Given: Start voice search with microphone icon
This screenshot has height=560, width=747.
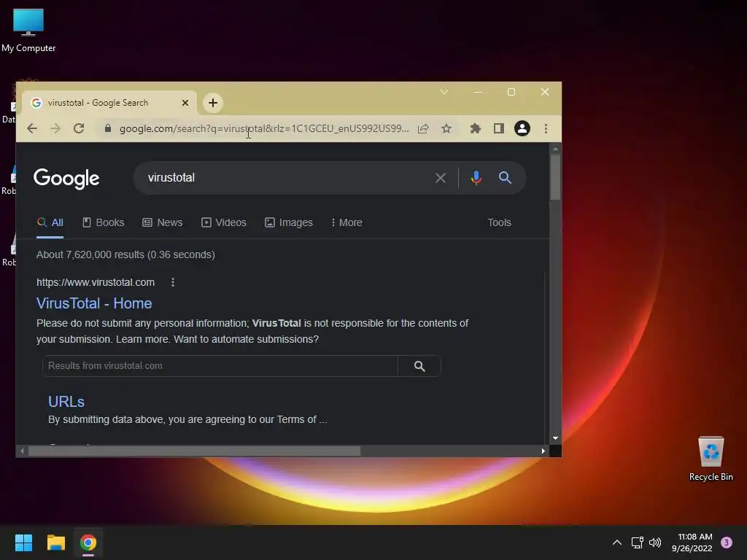Looking at the screenshot, I should (x=476, y=178).
